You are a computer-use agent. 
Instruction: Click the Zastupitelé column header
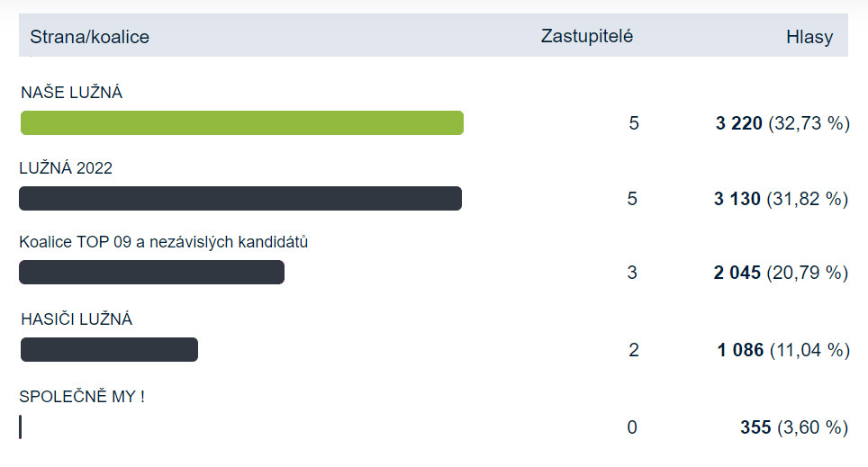(587, 36)
